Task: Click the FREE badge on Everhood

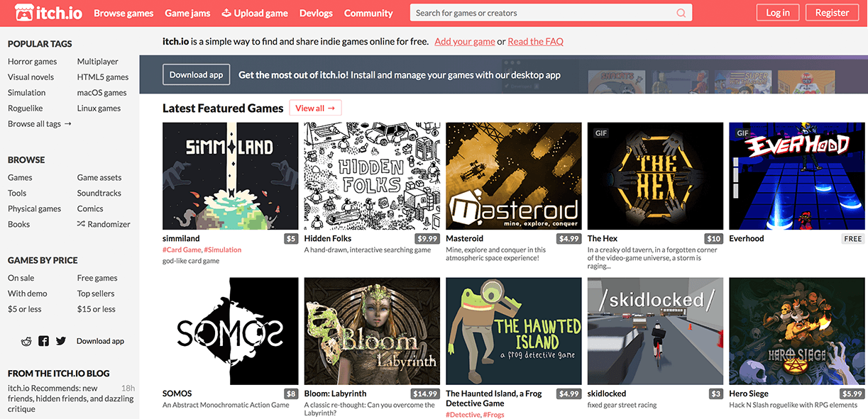Action: tap(853, 239)
